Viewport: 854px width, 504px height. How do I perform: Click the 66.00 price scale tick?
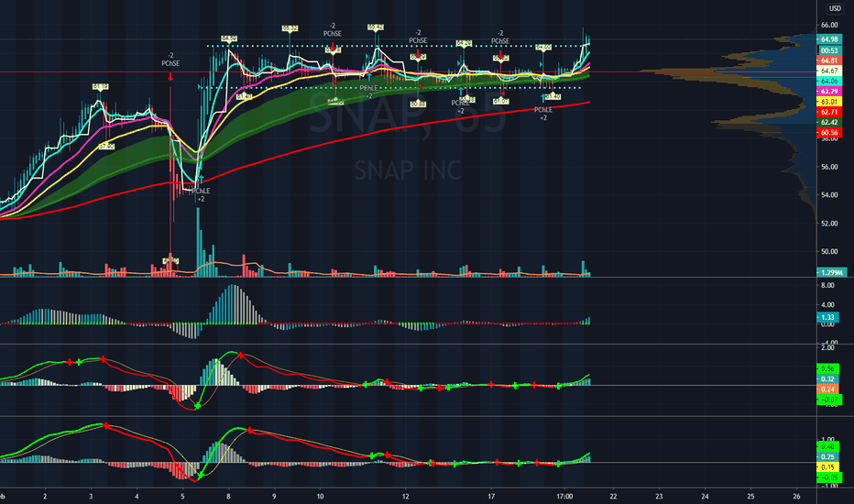click(x=829, y=25)
